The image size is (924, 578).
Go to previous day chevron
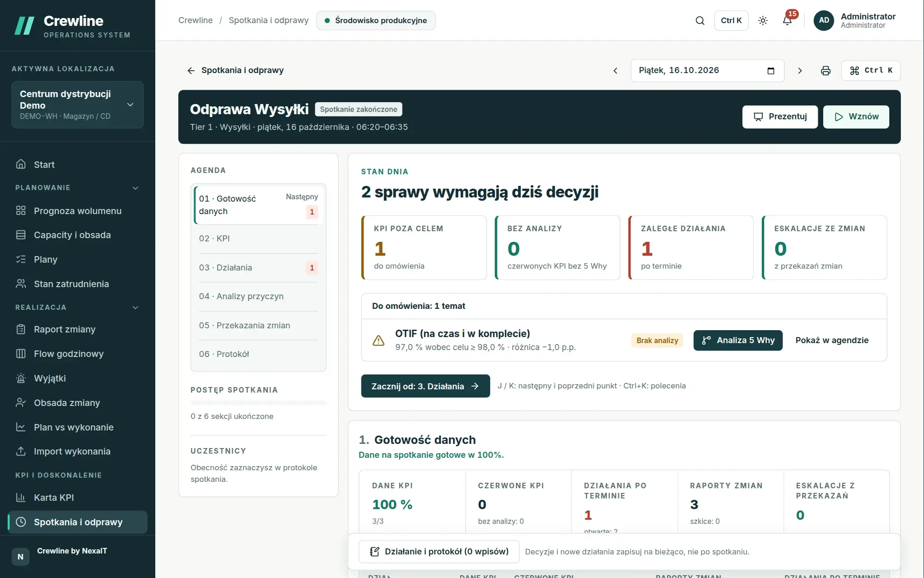point(615,71)
